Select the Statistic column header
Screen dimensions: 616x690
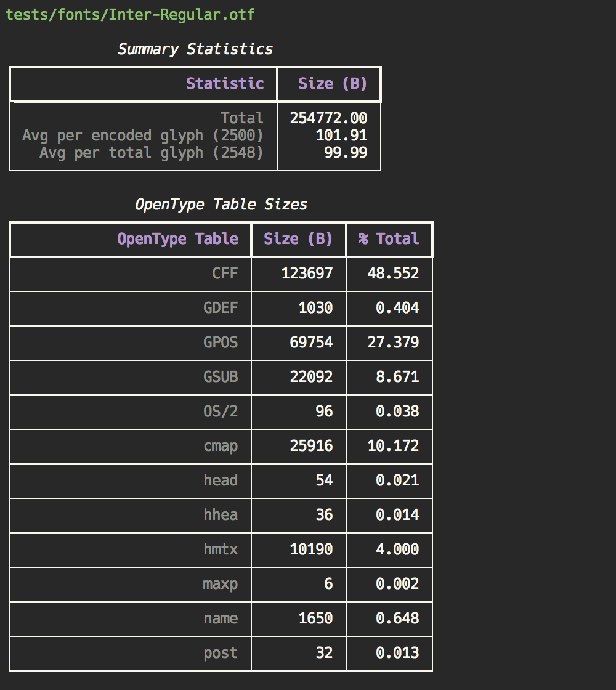[x=225, y=84]
